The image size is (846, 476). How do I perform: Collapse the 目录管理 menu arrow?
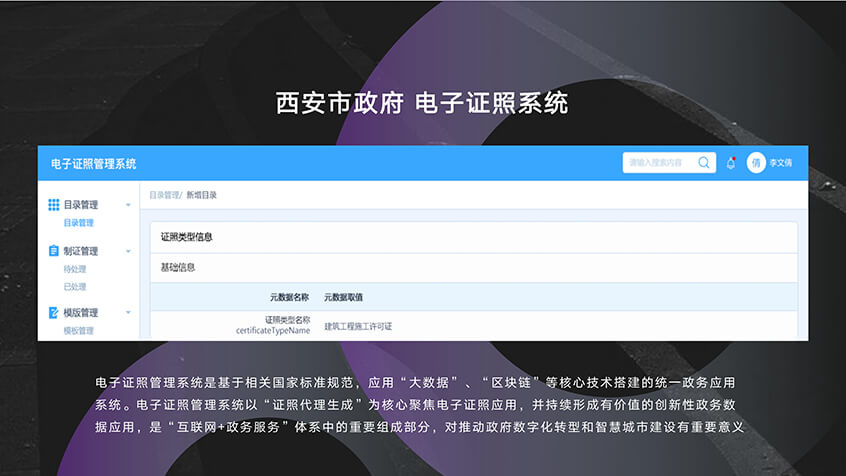click(x=128, y=205)
